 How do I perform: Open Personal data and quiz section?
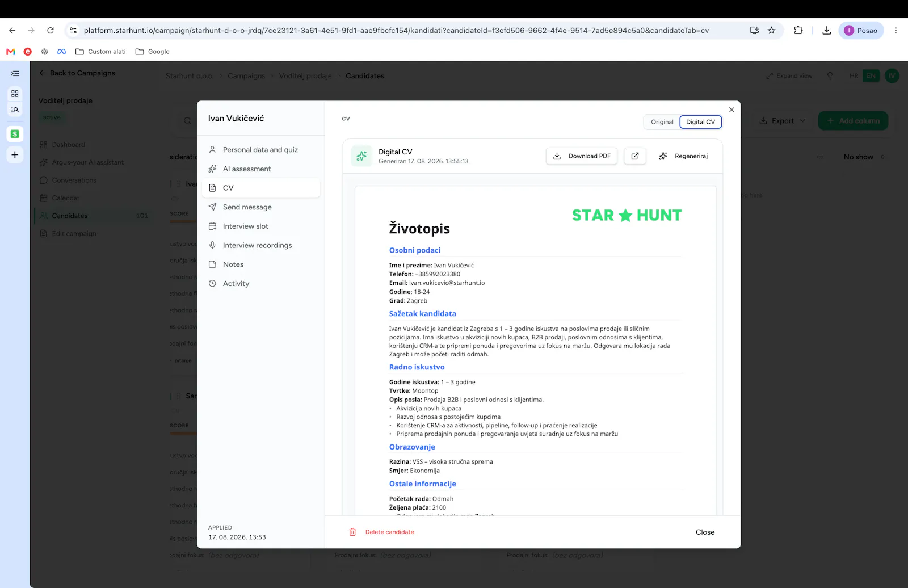click(261, 150)
